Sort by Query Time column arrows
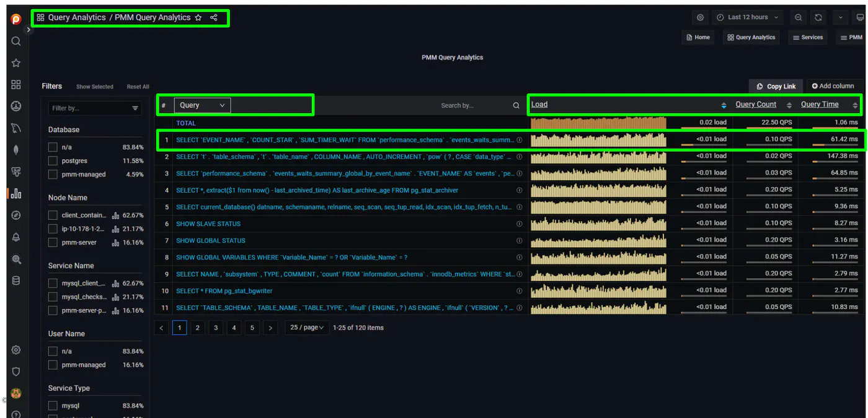868x418 pixels. (855, 105)
